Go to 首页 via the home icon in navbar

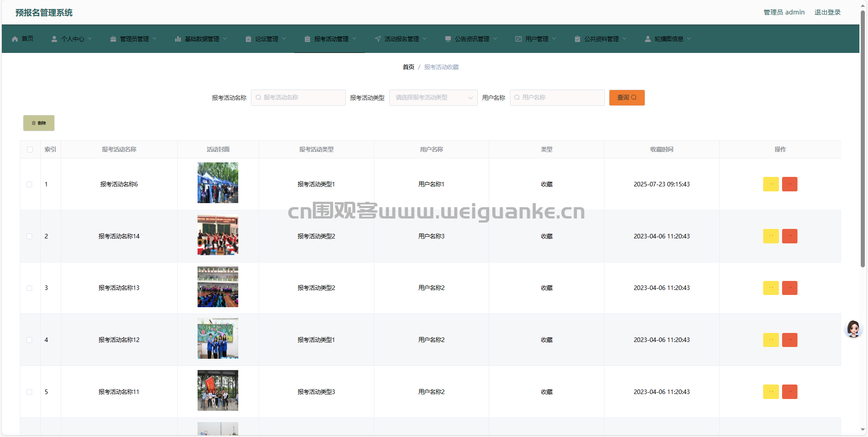pyautogui.click(x=15, y=39)
